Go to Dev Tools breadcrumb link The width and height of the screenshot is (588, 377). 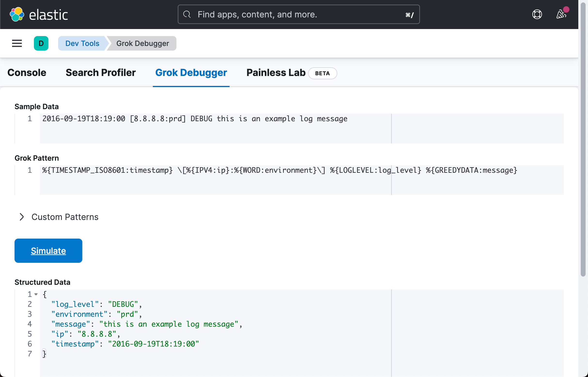(x=82, y=43)
